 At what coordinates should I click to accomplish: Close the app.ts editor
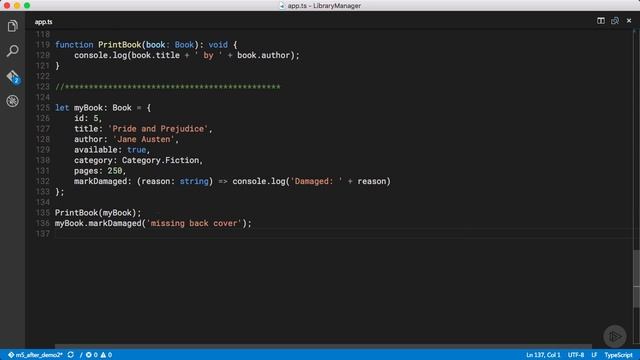(629, 20)
